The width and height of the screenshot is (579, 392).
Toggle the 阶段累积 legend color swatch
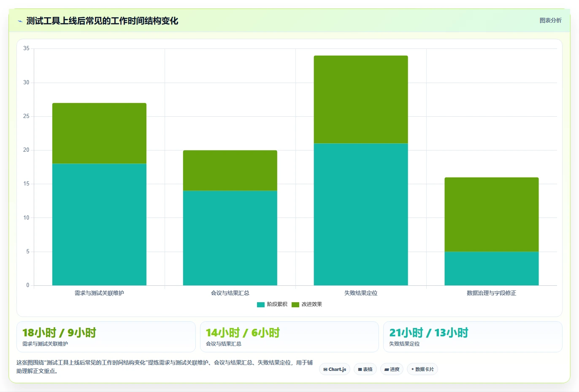coord(261,304)
